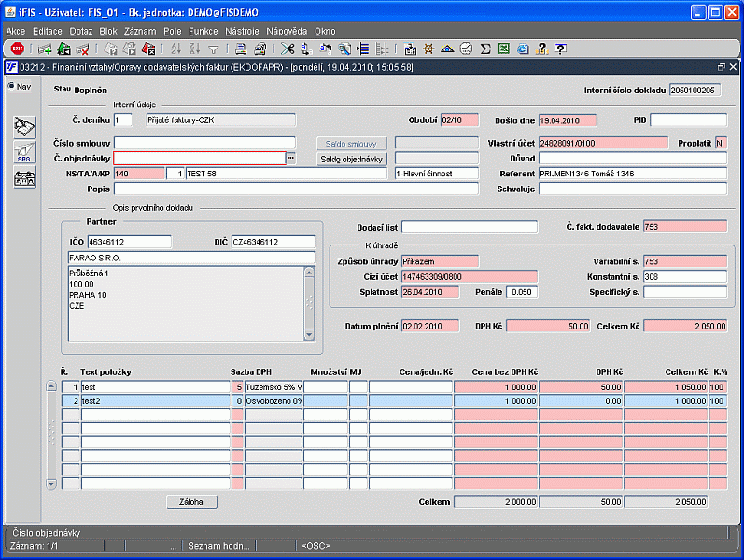The image size is (744, 560).
Task: Open the Nástroje menu
Action: (x=242, y=31)
